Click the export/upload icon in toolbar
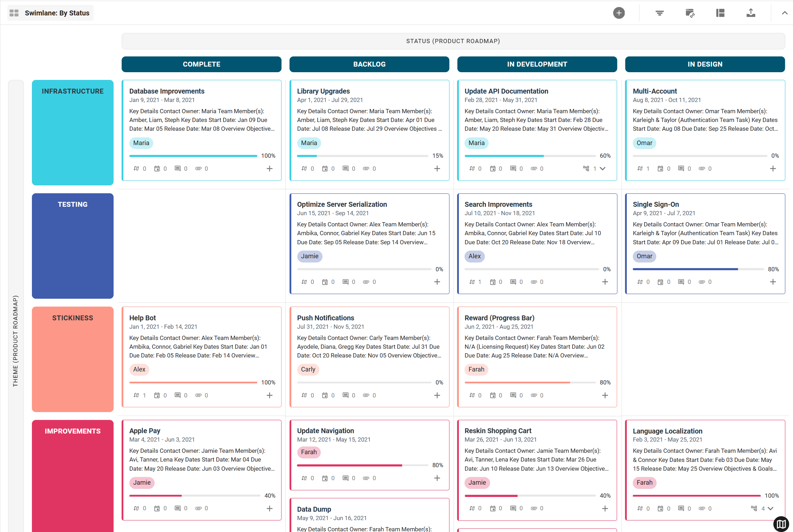This screenshot has height=532, width=793. coord(751,13)
